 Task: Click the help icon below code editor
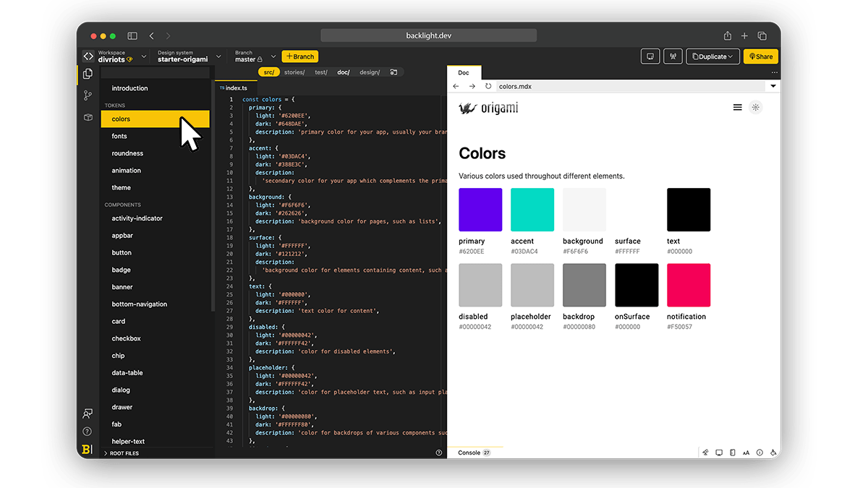pos(439,453)
